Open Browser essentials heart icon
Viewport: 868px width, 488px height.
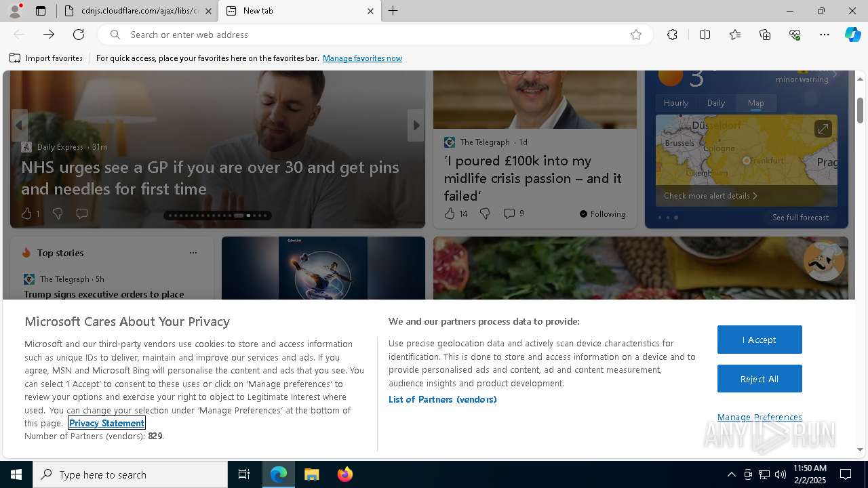click(795, 35)
